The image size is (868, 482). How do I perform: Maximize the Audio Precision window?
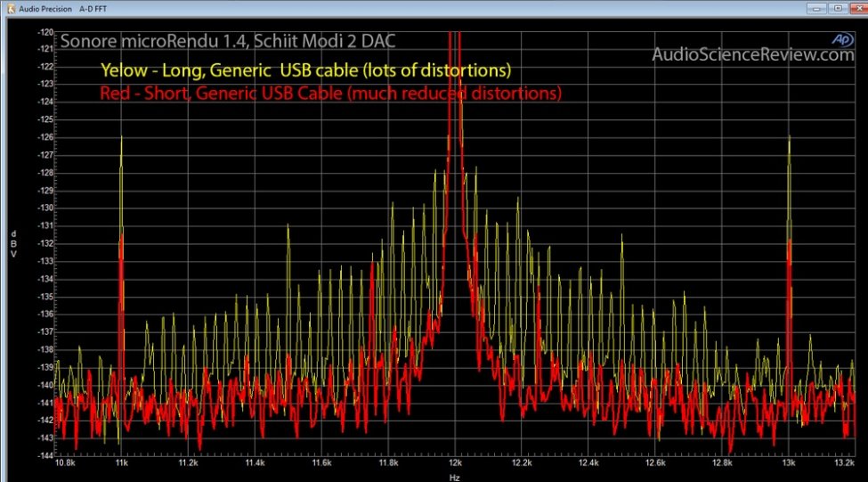[838, 8]
